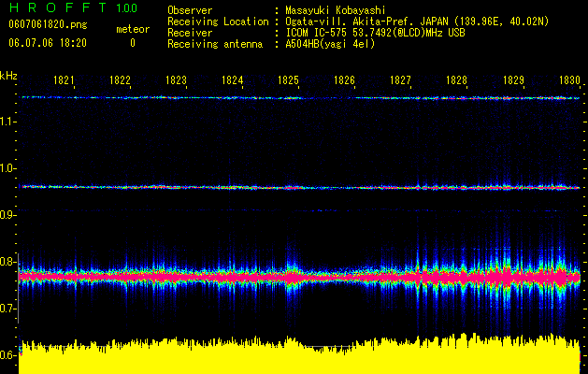Viewport: 588px width, 374px height.
Task: Click the 1821 time marker
Action: pyautogui.click(x=64, y=80)
